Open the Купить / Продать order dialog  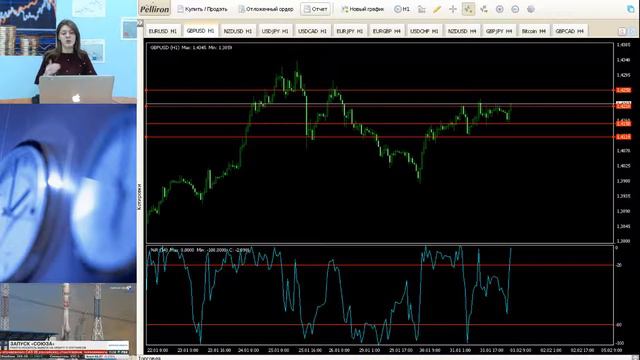pyautogui.click(x=202, y=9)
